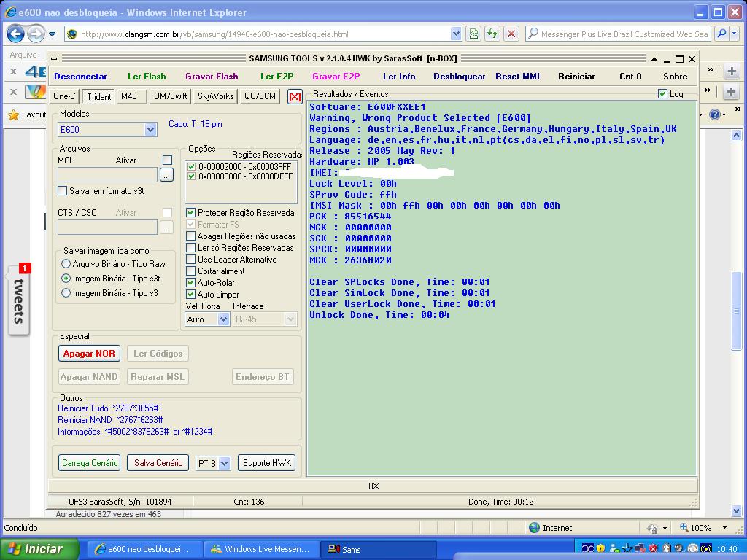747x560 pixels.
Task: Uncheck region 0x00002000 - 0x00003FFF
Action: [x=192, y=167]
